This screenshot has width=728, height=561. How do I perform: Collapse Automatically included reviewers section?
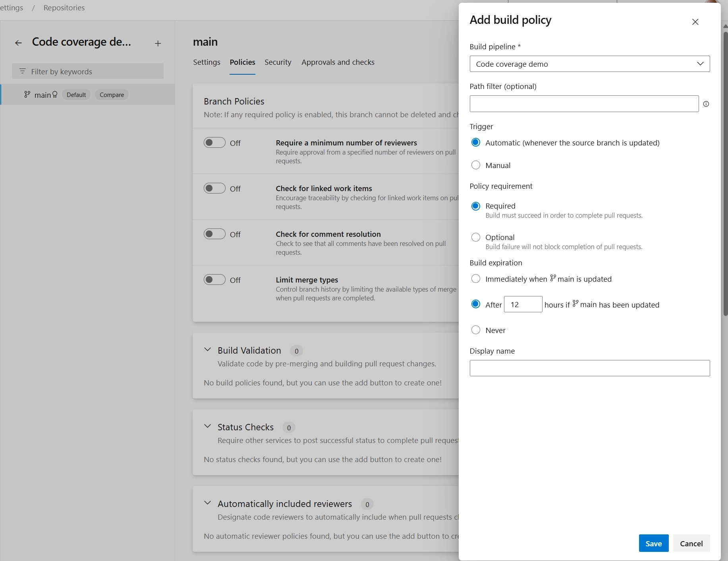click(207, 503)
